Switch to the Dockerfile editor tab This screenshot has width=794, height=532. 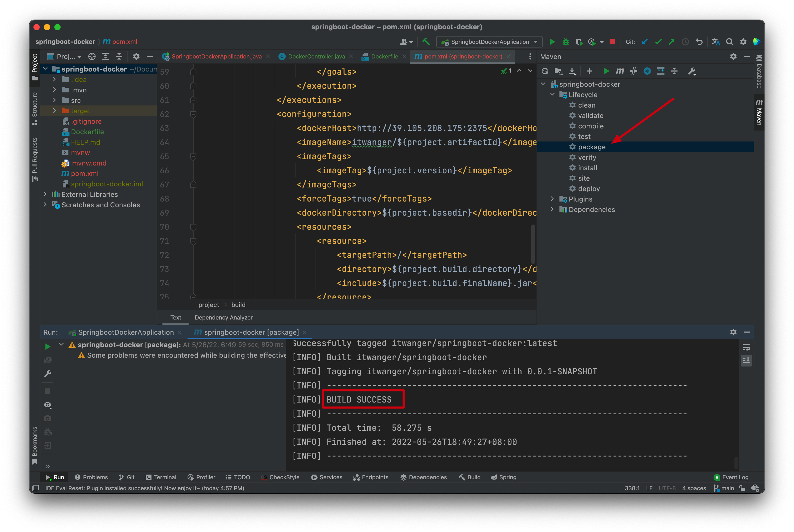coord(384,56)
